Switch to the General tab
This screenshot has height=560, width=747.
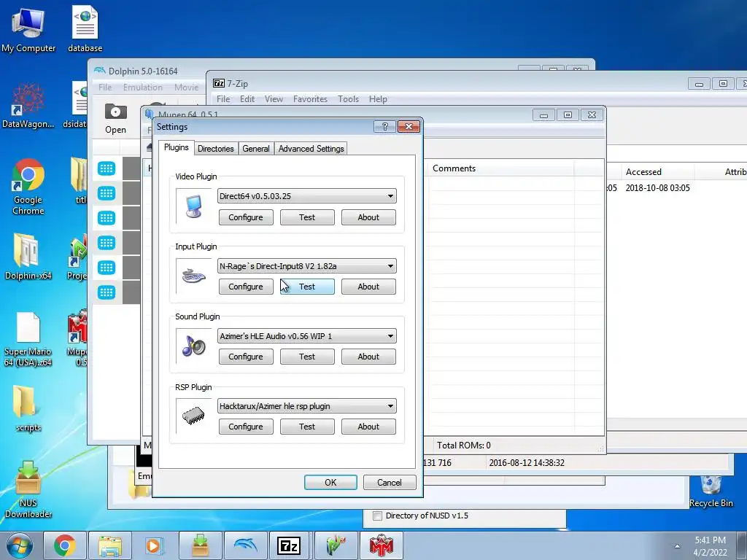click(x=256, y=149)
